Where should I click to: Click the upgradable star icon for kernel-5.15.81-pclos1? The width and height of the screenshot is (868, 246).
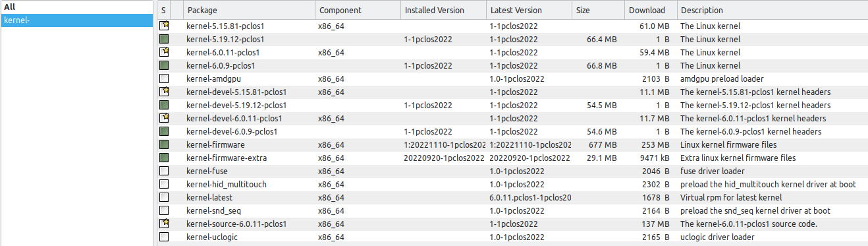(x=164, y=26)
